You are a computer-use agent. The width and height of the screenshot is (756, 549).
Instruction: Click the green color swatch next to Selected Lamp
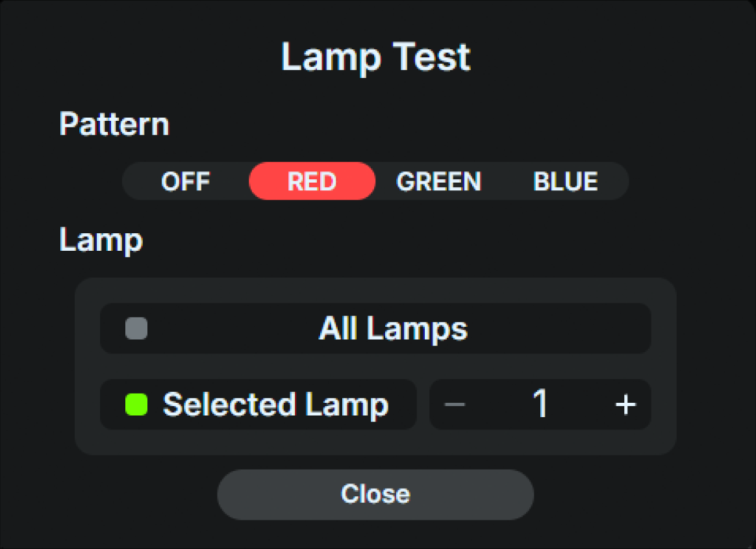click(x=135, y=404)
